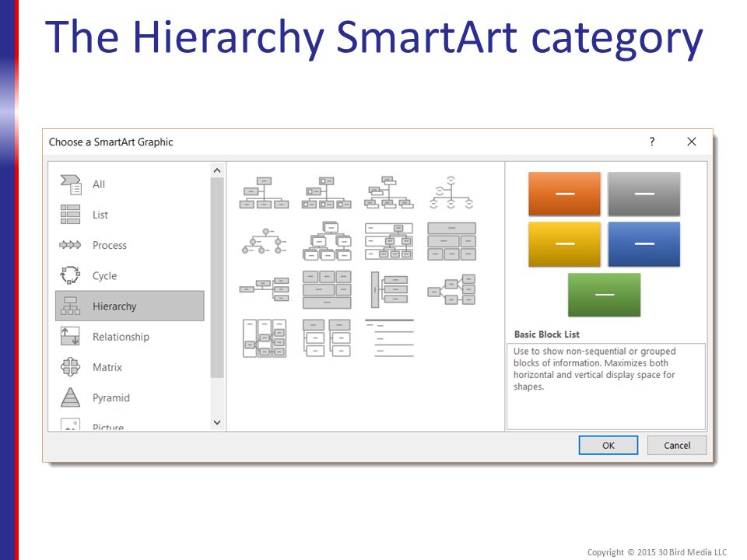The image size is (747, 560).
Task: Open dialog help question mark
Action: pyautogui.click(x=652, y=142)
